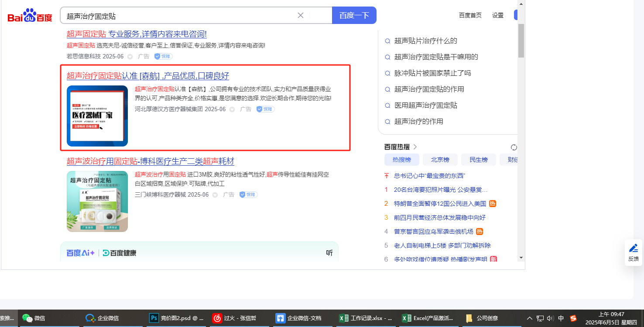Screen dimensions: 644x327
Task: Click the page vertical scrollbar thumb
Action: pyautogui.click(x=521, y=41)
